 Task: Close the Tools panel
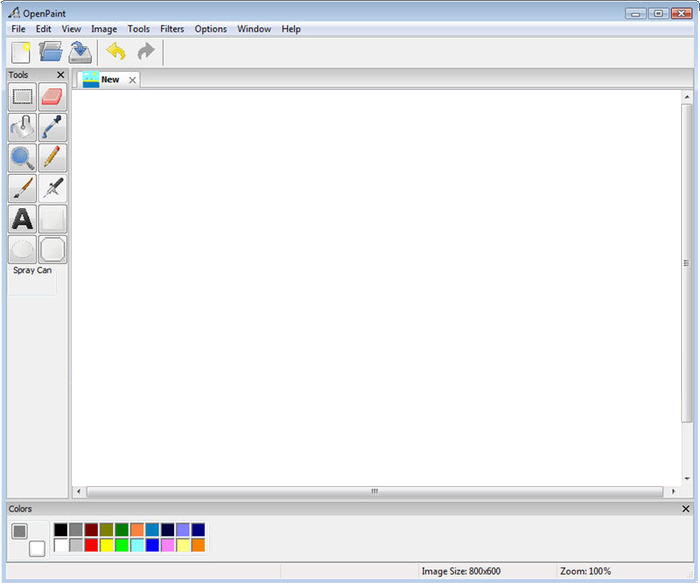click(x=61, y=75)
